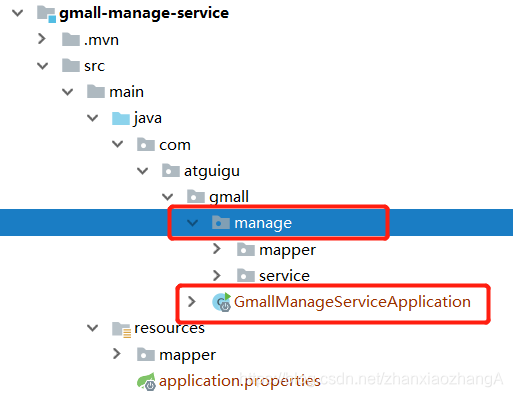This screenshot has width=513, height=397.
Task: Collapse the gmall-manage-service module node
Action: click(17, 13)
